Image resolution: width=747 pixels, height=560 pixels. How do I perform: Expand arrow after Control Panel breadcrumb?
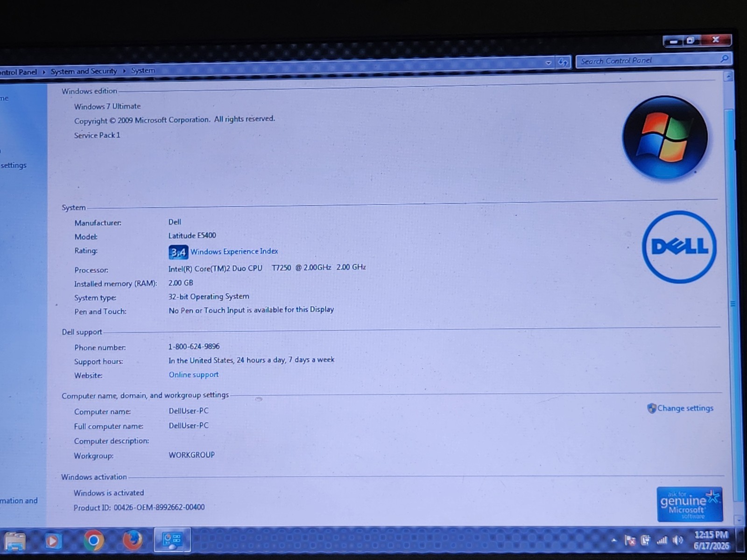pos(44,72)
